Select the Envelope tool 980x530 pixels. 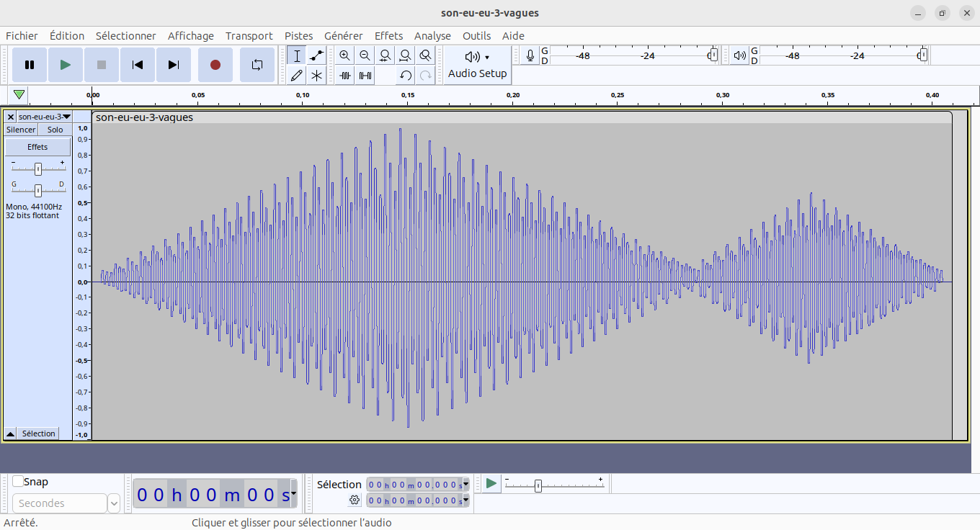(x=316, y=55)
